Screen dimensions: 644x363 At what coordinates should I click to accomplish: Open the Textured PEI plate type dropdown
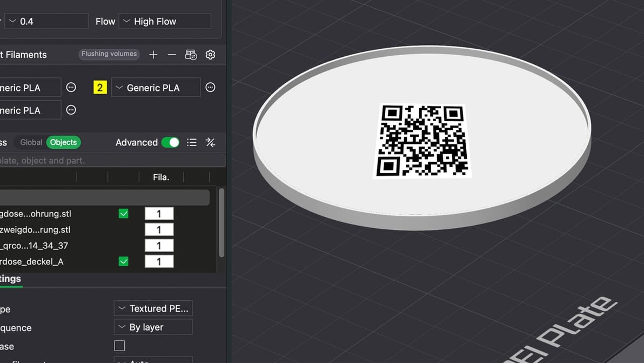click(x=153, y=308)
